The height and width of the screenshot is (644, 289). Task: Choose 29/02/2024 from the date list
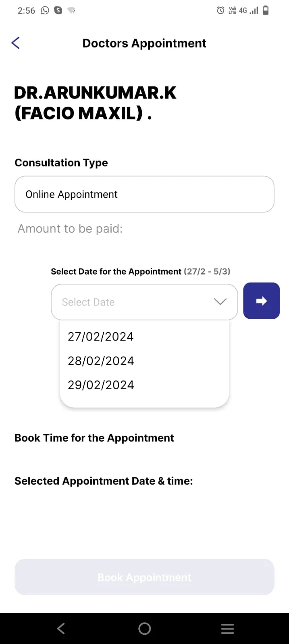pos(100,385)
